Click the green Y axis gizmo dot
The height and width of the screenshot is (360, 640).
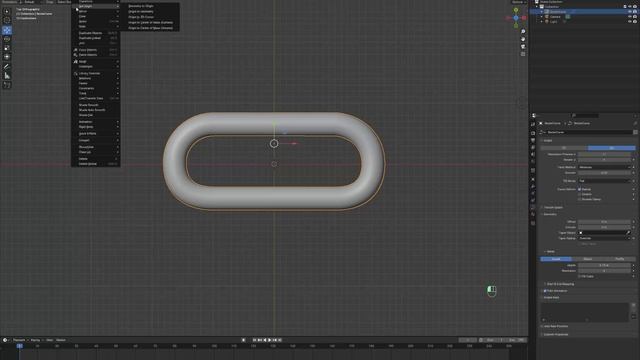(516, 10)
